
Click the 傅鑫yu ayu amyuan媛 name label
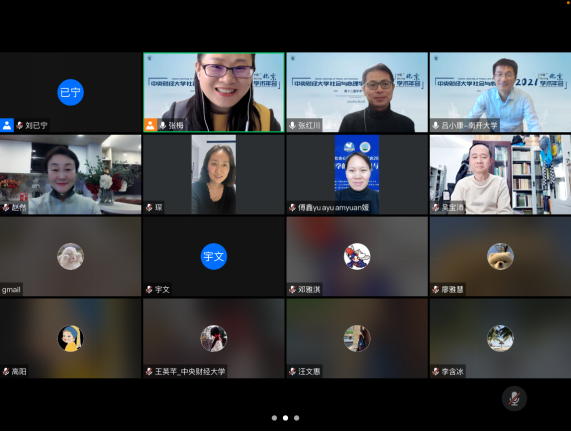(333, 208)
